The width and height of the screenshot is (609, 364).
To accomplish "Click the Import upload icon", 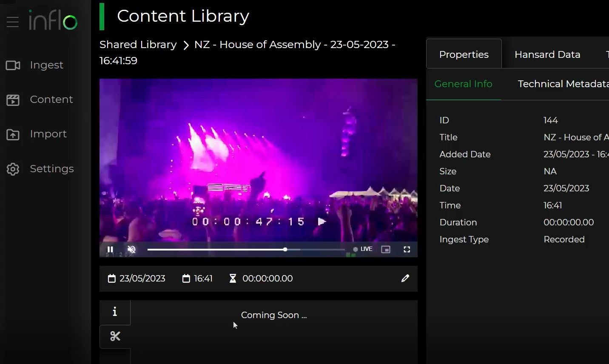I will click(x=13, y=134).
